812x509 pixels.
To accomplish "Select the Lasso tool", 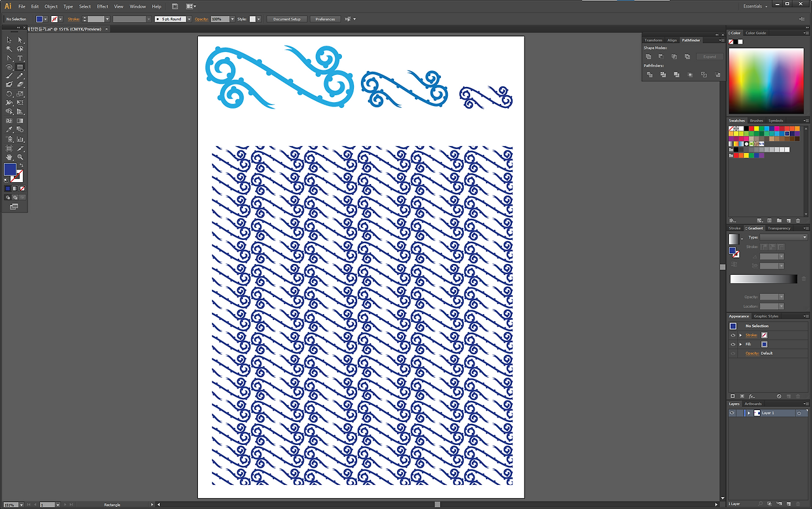I will click(x=20, y=49).
